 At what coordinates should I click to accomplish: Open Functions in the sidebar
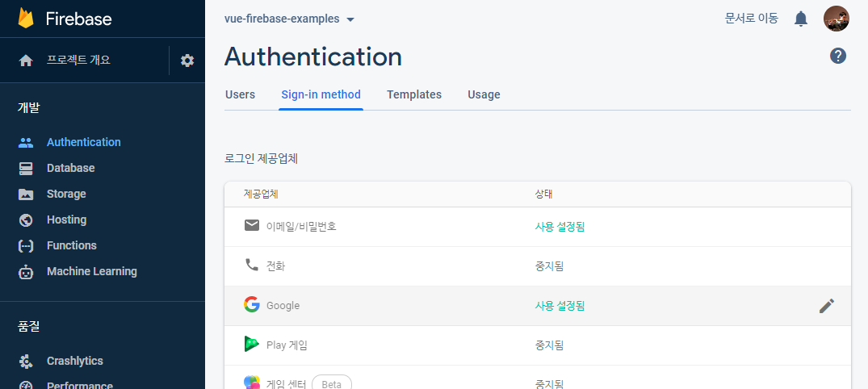click(x=71, y=245)
